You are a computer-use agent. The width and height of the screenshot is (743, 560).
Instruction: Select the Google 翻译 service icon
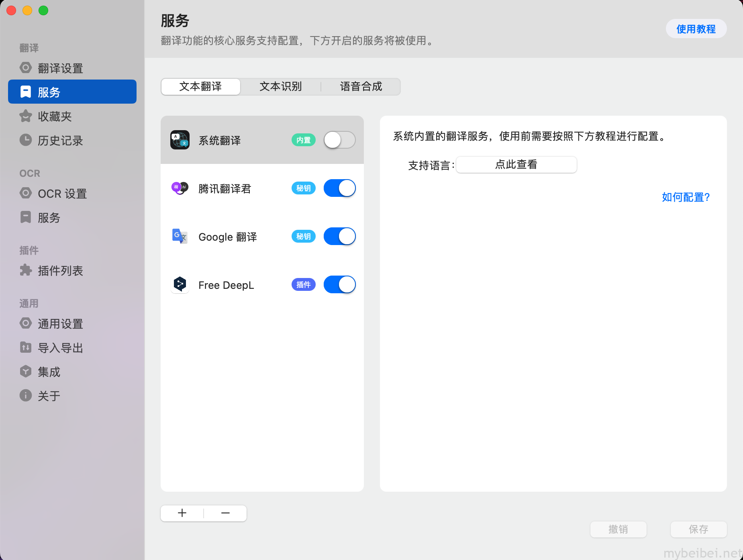[x=180, y=236]
